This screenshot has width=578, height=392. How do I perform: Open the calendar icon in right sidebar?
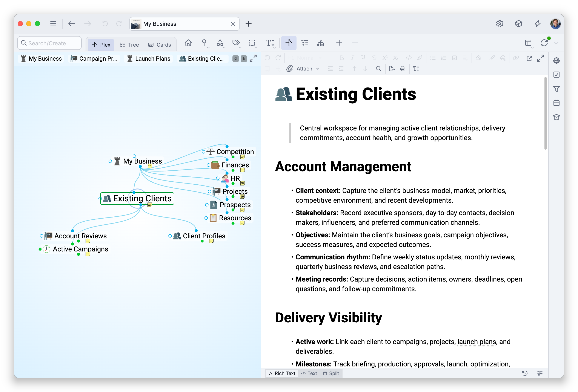click(x=556, y=103)
